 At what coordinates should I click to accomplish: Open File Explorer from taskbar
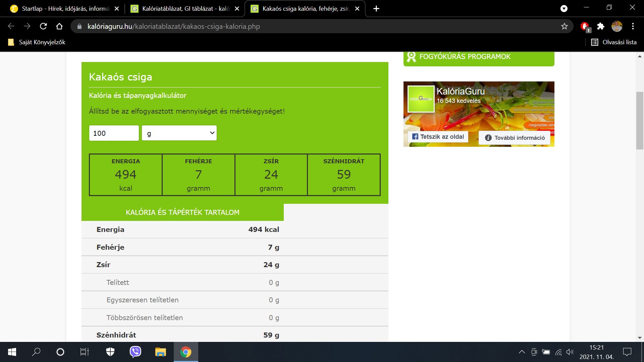[160, 352]
